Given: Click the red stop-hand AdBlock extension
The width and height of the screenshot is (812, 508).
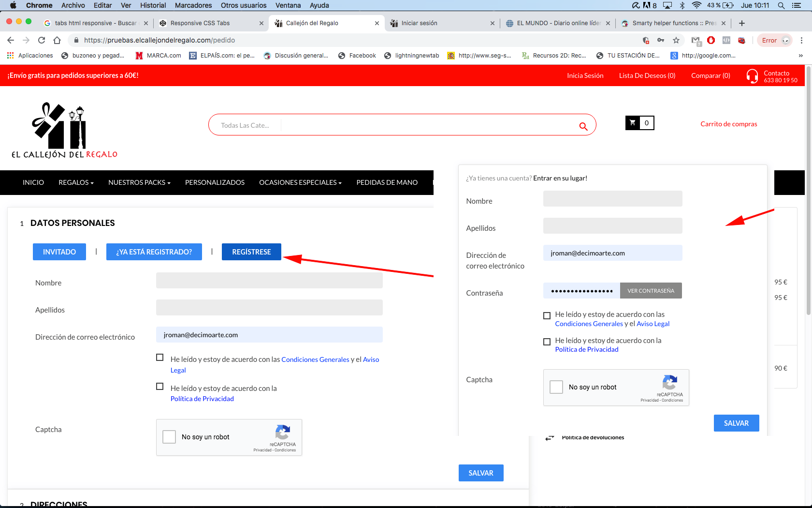Looking at the screenshot, I should [x=711, y=40].
